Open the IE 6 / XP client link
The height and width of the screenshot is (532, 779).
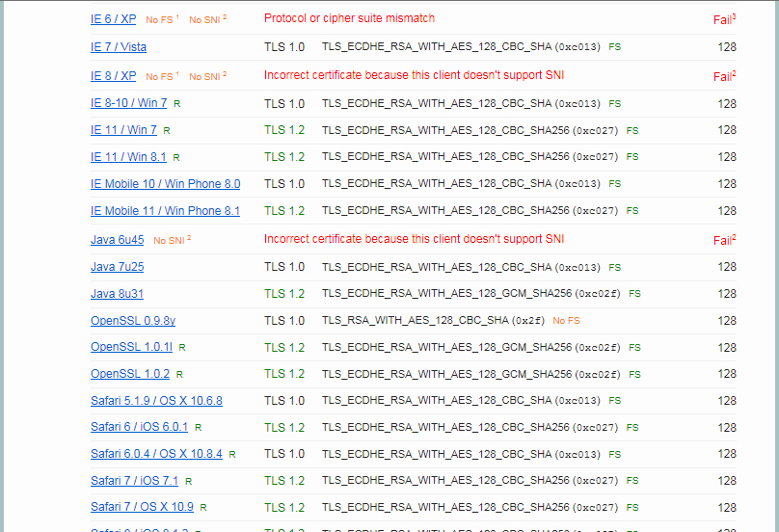coord(114,19)
